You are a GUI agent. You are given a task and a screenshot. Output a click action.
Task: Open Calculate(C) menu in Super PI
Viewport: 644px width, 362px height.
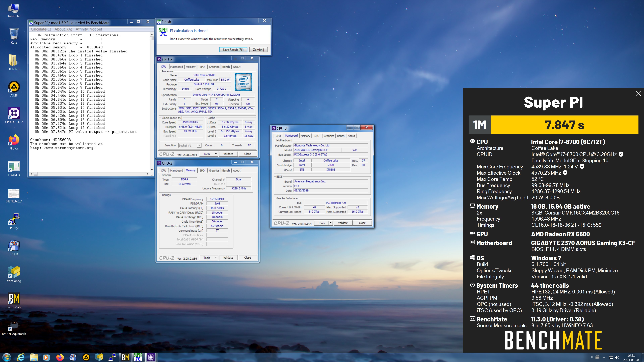pos(41,29)
